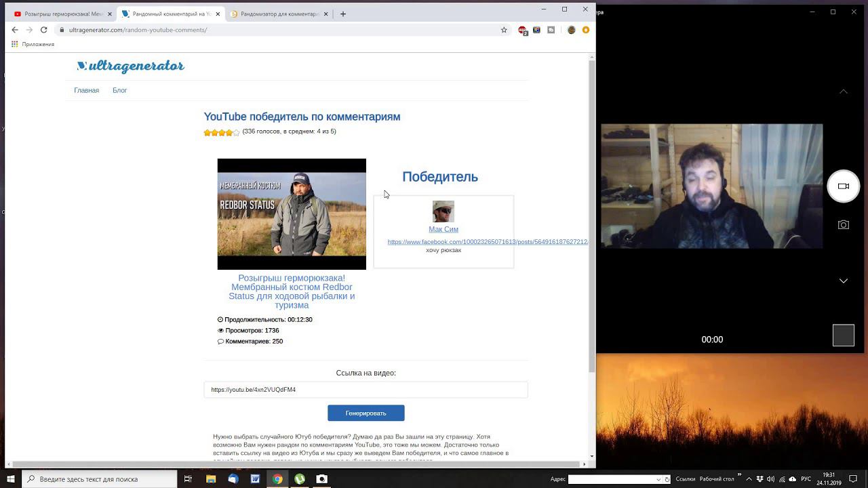The image size is (868, 488).
Task: Open File Explorer from the taskbar
Action: 211,479
